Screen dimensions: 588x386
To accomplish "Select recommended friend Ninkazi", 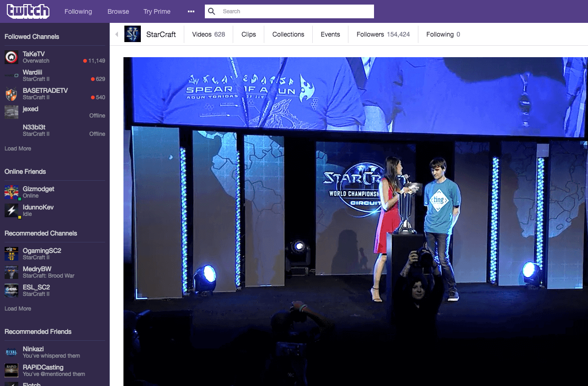I will pos(55,352).
